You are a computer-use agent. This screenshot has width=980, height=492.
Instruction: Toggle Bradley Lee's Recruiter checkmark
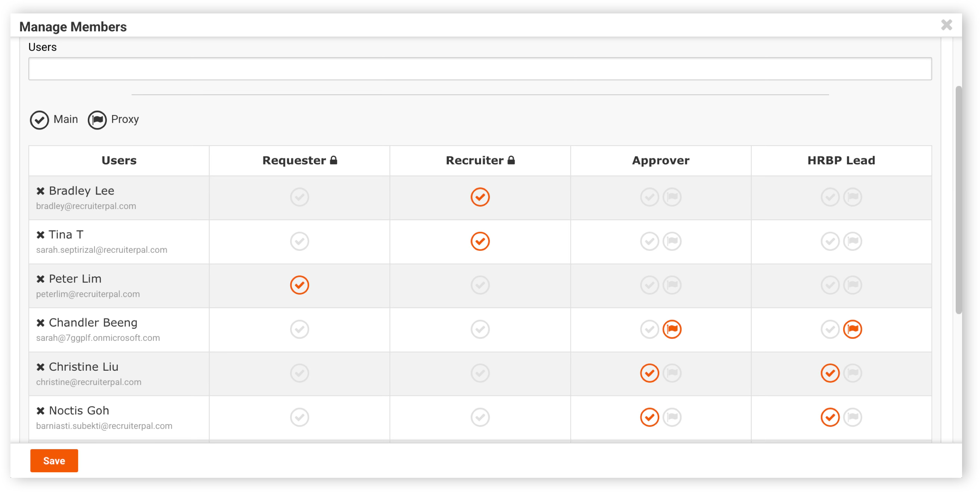coord(480,197)
